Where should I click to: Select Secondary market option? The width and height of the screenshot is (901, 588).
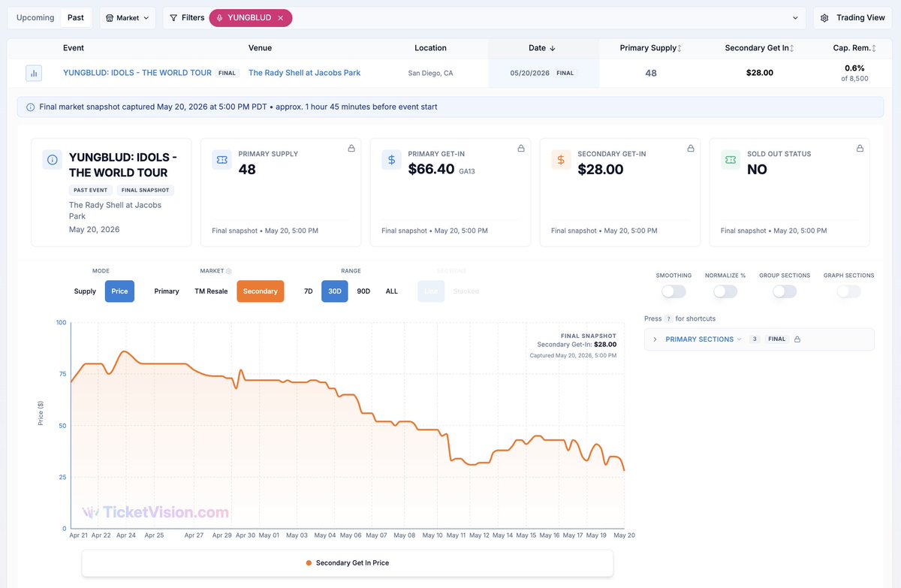(x=261, y=291)
